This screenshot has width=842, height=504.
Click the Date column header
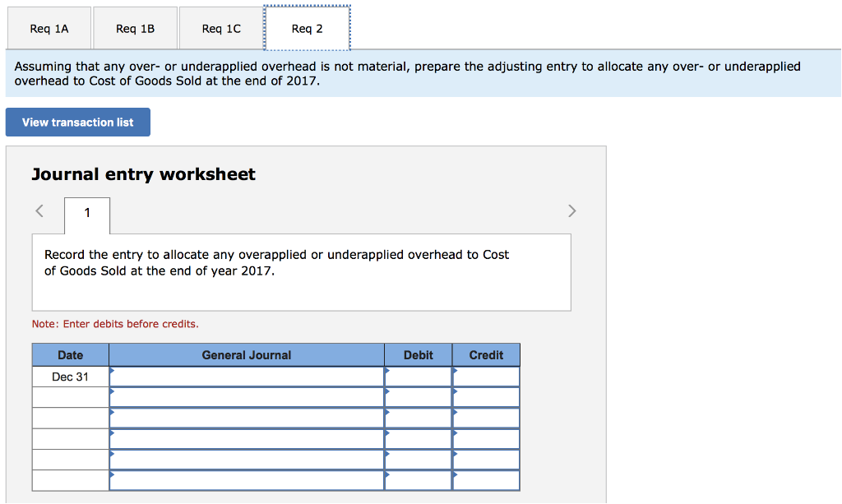click(x=71, y=355)
